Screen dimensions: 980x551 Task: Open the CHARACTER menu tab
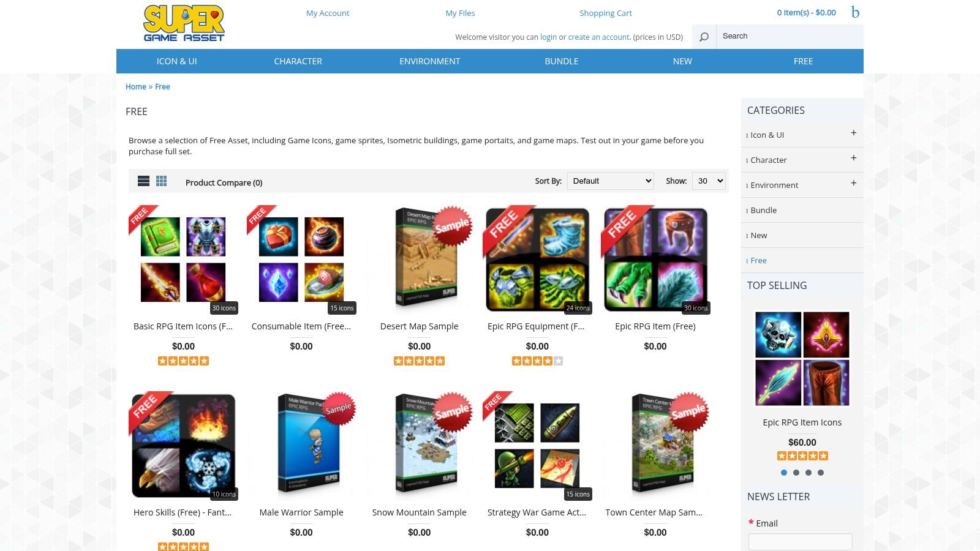(x=298, y=61)
